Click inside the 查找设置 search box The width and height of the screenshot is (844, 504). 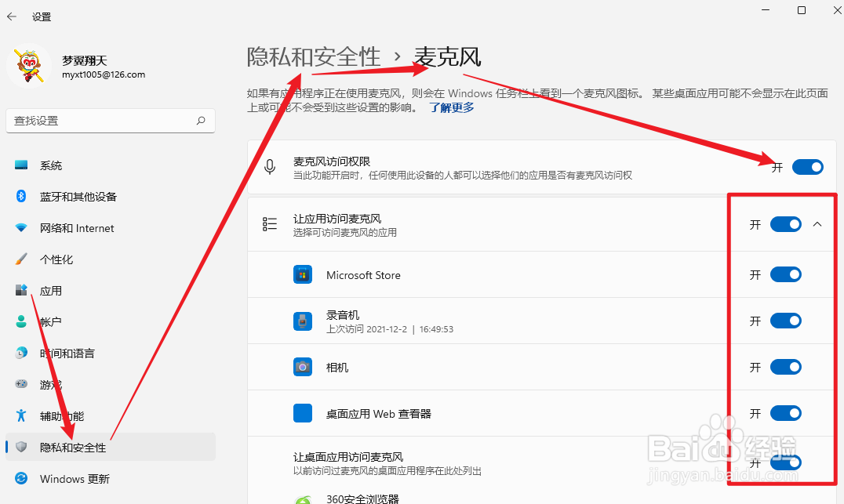click(x=110, y=121)
